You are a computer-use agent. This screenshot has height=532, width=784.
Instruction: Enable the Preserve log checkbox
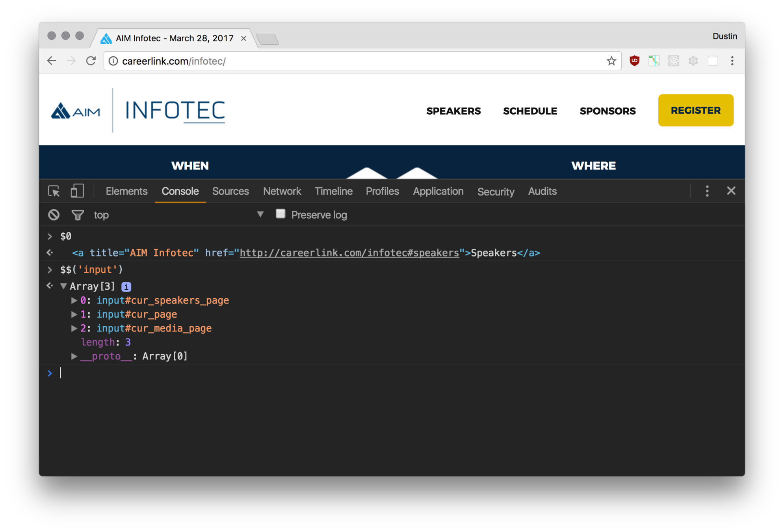[x=281, y=214]
